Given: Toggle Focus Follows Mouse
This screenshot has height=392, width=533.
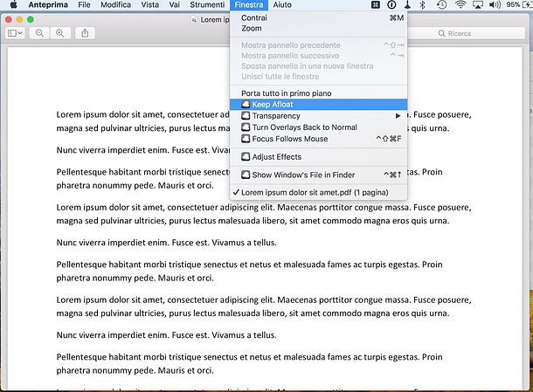Looking at the screenshot, I should coord(319,139).
